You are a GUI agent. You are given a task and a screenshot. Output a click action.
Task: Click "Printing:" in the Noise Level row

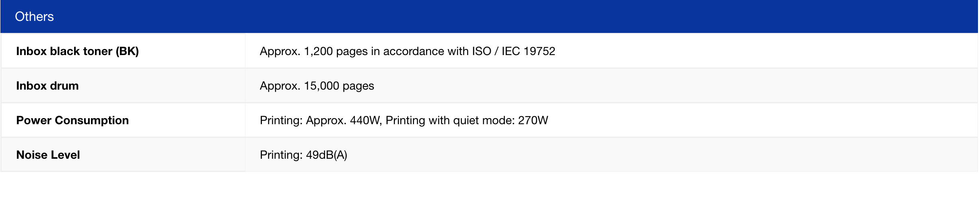tap(281, 155)
